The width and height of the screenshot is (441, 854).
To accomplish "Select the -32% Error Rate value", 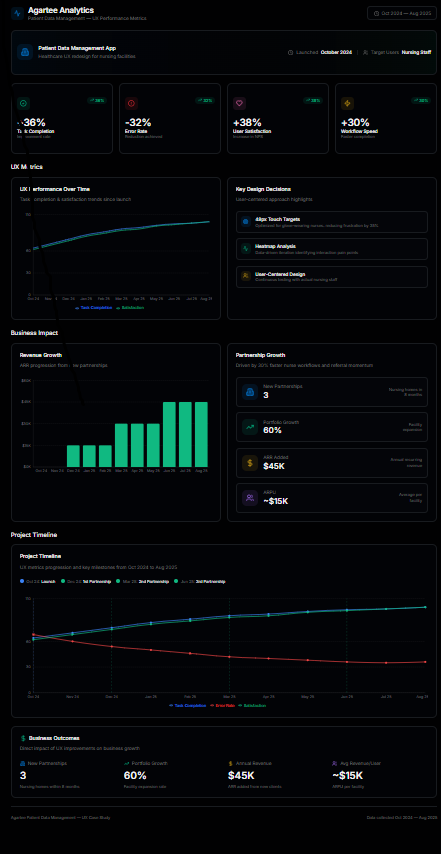I will [x=138, y=122].
